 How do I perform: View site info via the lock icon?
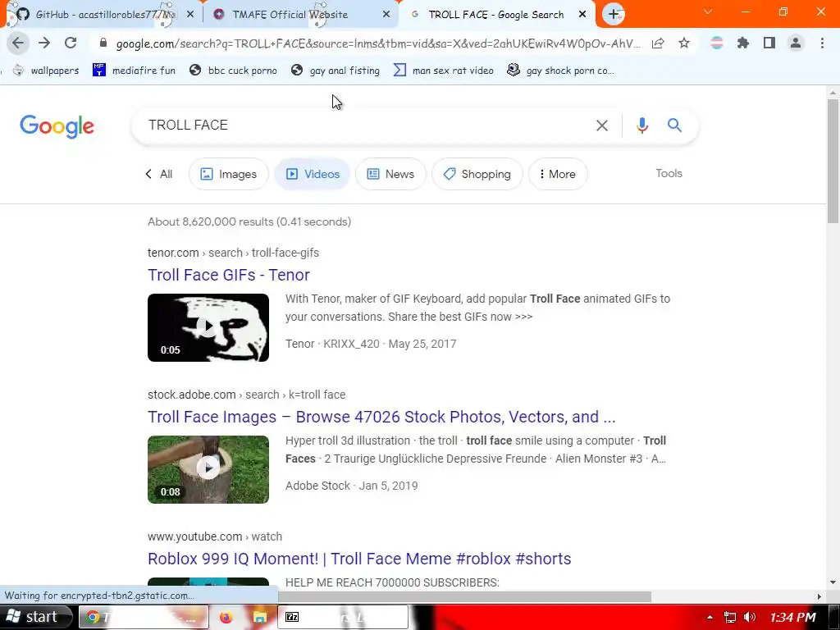[x=103, y=43]
